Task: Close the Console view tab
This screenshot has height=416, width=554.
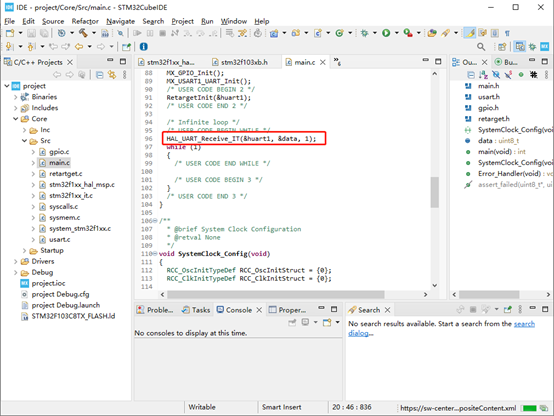Action: point(259,310)
